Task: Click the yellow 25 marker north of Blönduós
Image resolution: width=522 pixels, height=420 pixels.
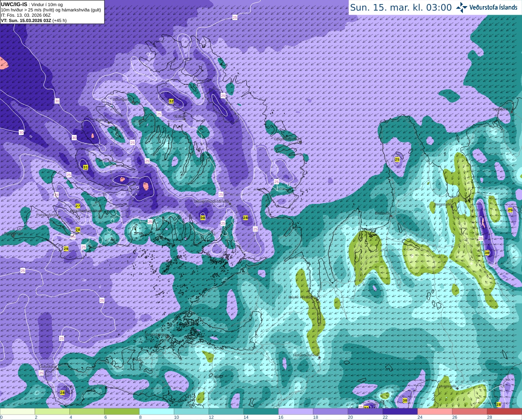Action: click(x=397, y=159)
